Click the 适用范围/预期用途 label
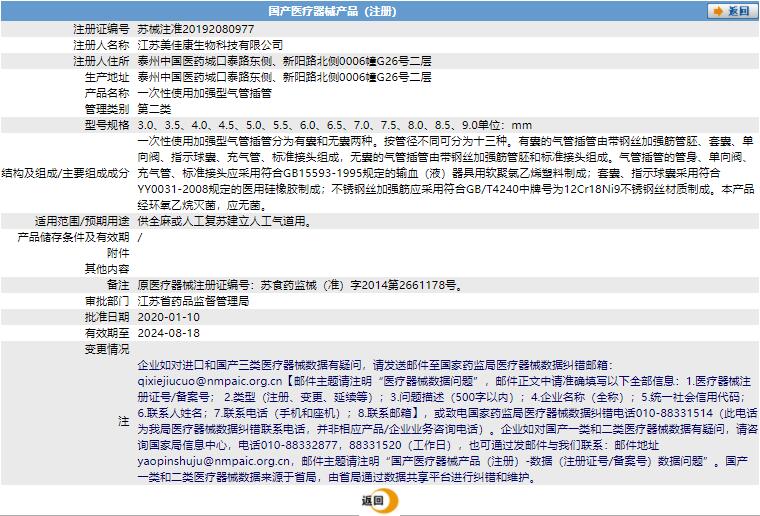This screenshot has height=516, width=760. 82,221
